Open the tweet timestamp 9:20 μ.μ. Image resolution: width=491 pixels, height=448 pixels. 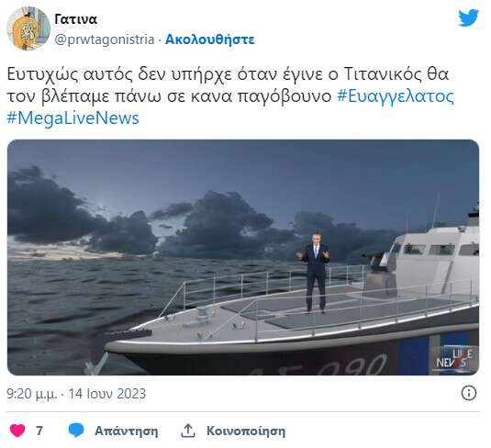[31, 394]
